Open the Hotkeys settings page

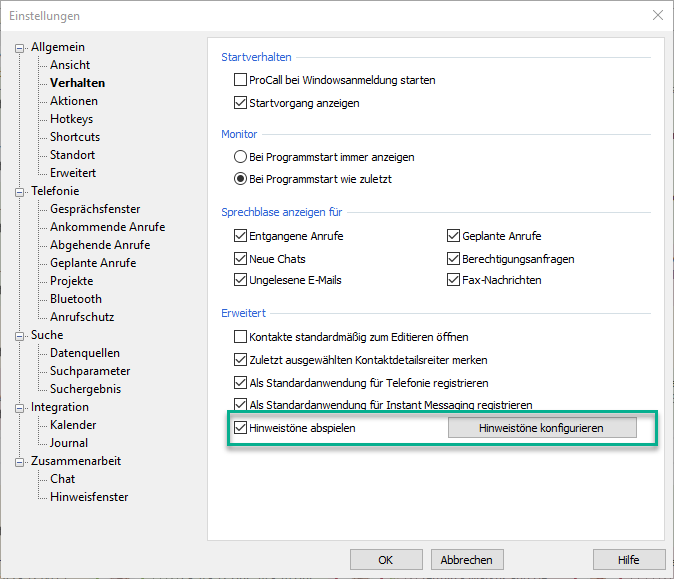72,119
